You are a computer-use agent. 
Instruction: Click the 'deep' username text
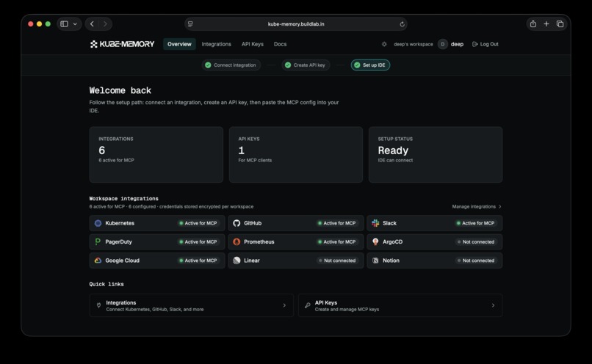(457, 44)
